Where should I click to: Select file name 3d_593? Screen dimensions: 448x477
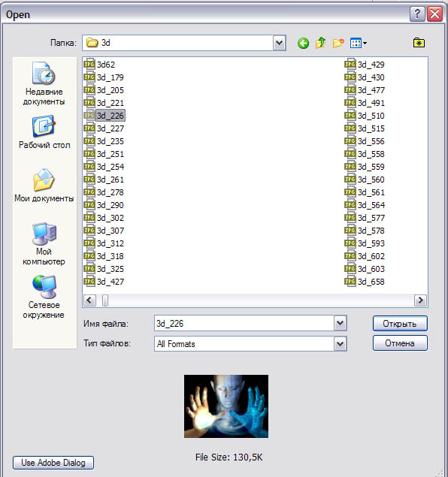pos(371,243)
